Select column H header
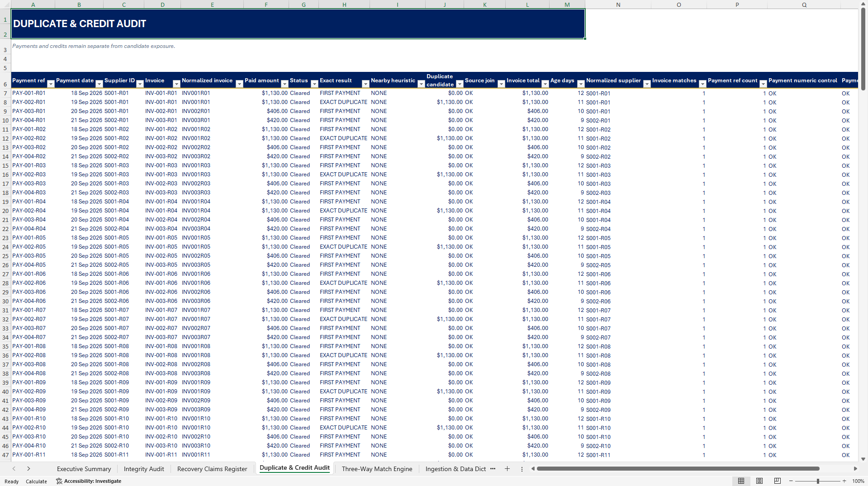Screen dimensions: 868x486 (x=344, y=5)
